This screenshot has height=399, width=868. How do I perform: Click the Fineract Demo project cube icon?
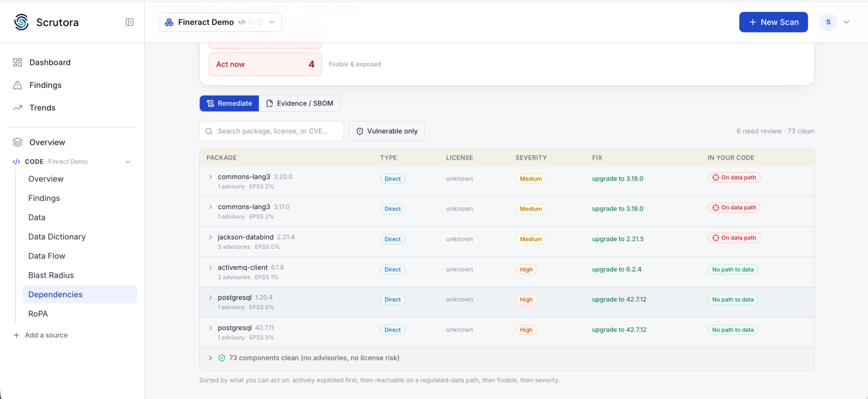coord(169,22)
